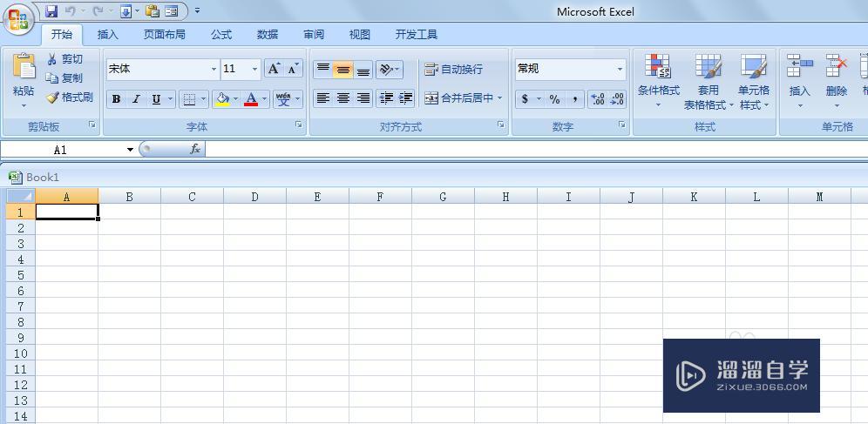Apply comma thousands separator style
Screen dimensions: 868x424
tap(575, 99)
